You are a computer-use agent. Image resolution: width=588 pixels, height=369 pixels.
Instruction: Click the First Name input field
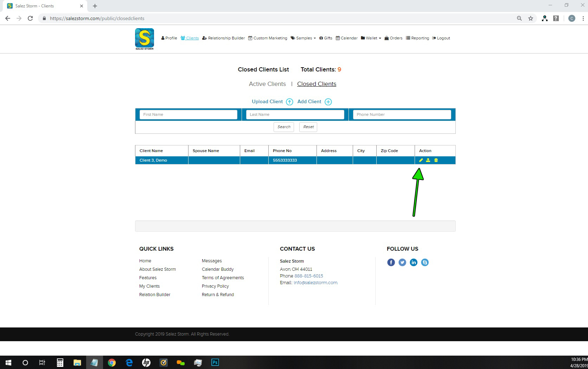pyautogui.click(x=188, y=114)
